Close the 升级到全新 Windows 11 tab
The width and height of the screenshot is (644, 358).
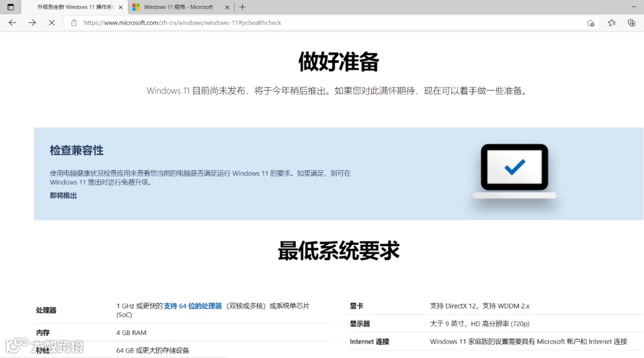point(120,7)
